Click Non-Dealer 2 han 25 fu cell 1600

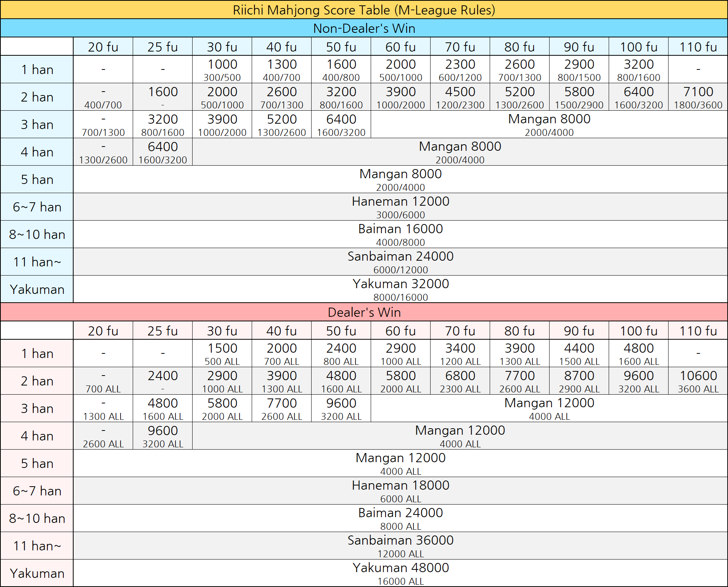click(x=162, y=97)
